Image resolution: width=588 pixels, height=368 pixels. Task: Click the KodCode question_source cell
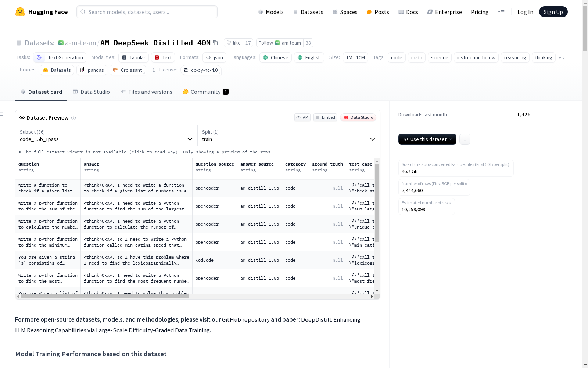click(215, 260)
